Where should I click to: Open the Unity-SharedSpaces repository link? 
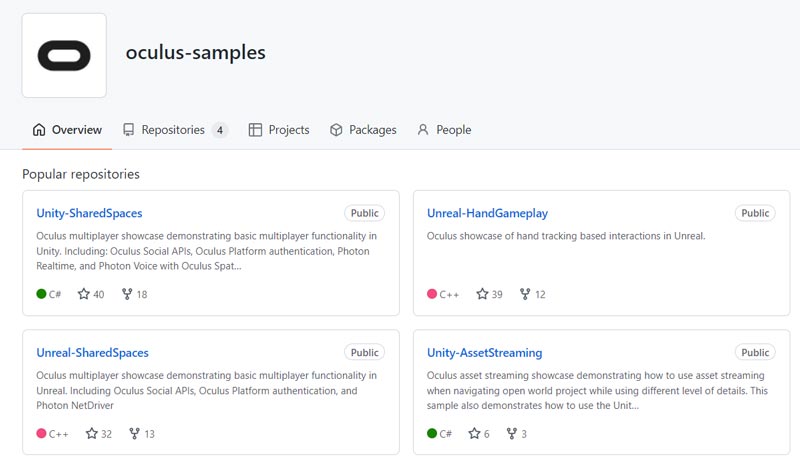tap(89, 213)
